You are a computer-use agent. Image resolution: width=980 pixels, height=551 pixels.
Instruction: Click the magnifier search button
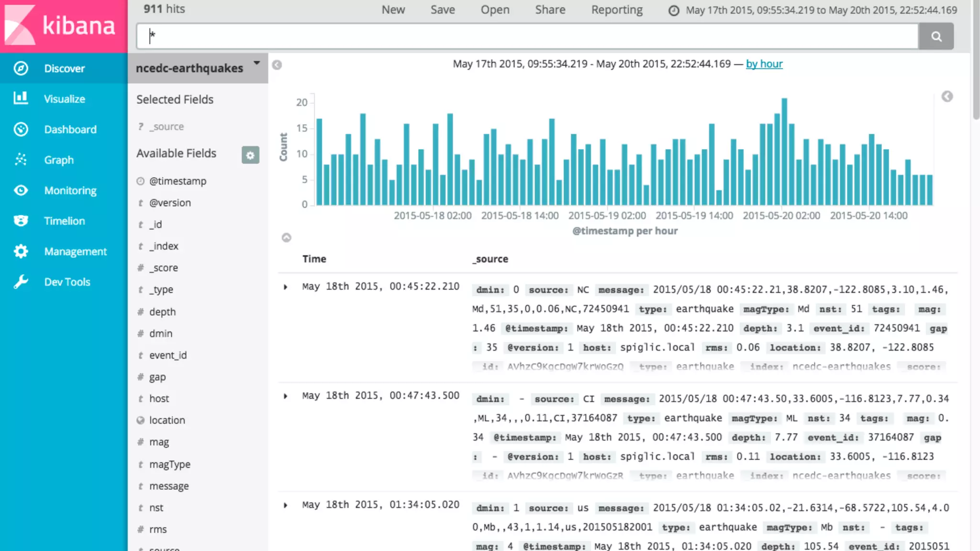point(936,36)
